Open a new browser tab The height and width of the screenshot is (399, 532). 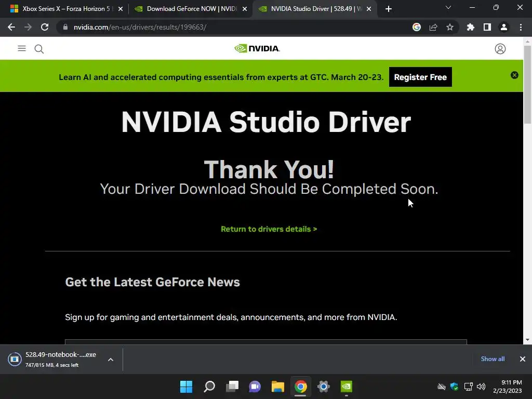(x=389, y=9)
